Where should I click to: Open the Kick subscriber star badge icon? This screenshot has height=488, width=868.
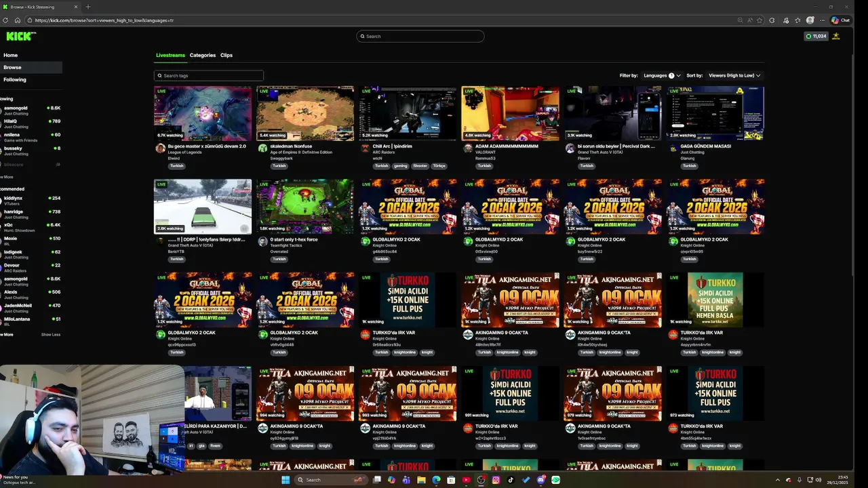(x=836, y=36)
